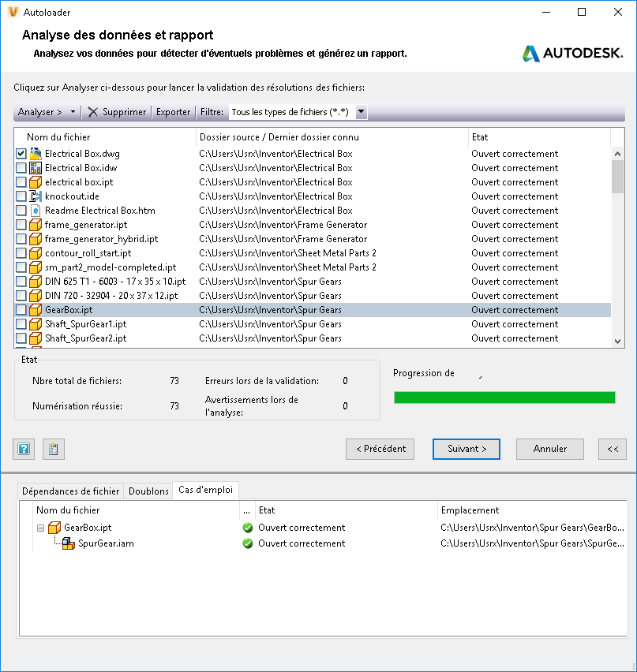Screen dimensions: 637x672
Task: Click Exporter in the toolbar
Action: [173, 112]
